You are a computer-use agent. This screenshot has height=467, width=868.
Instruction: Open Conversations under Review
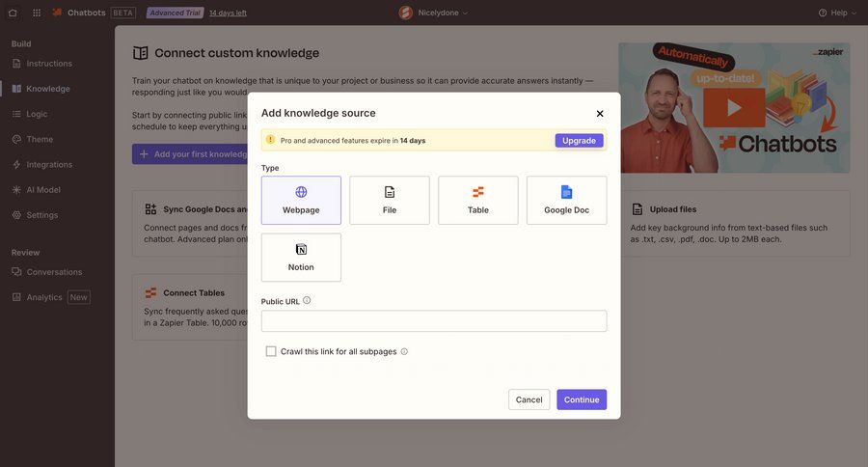coord(54,272)
